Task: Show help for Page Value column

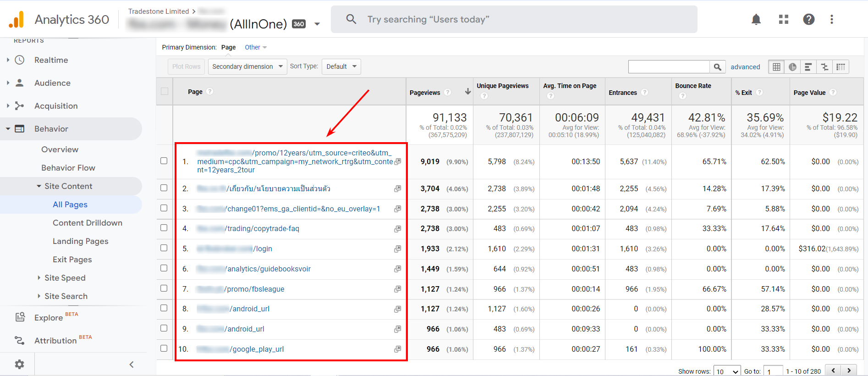Action: coord(833,92)
